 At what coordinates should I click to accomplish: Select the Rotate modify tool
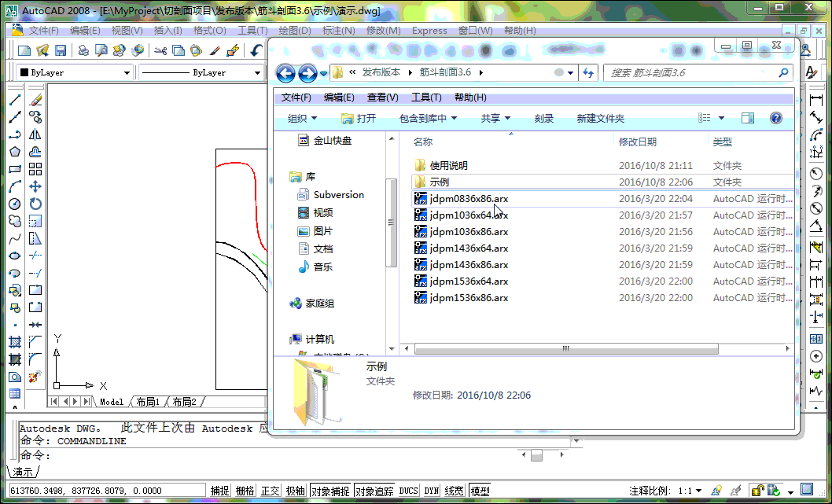(35, 204)
